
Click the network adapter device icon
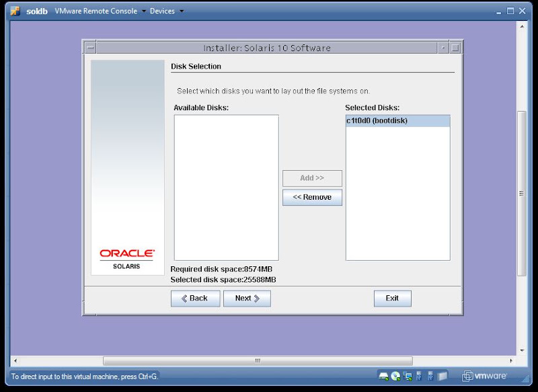tap(408, 377)
